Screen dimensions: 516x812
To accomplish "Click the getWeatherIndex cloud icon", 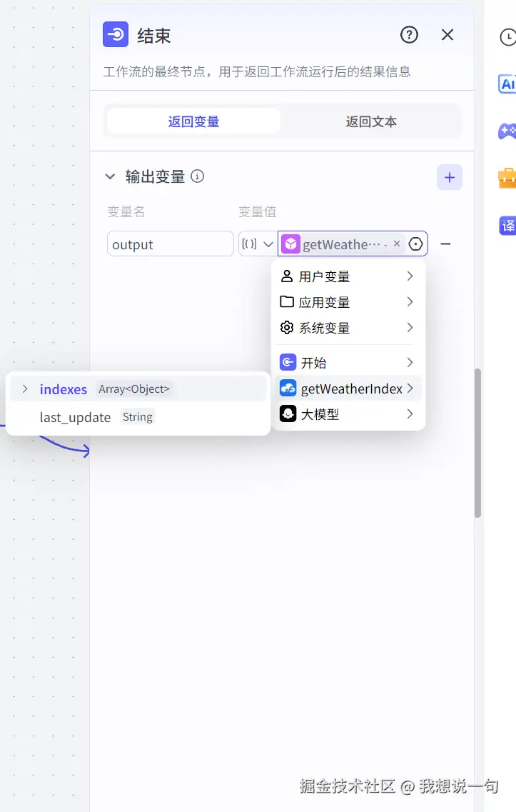I will click(x=288, y=388).
